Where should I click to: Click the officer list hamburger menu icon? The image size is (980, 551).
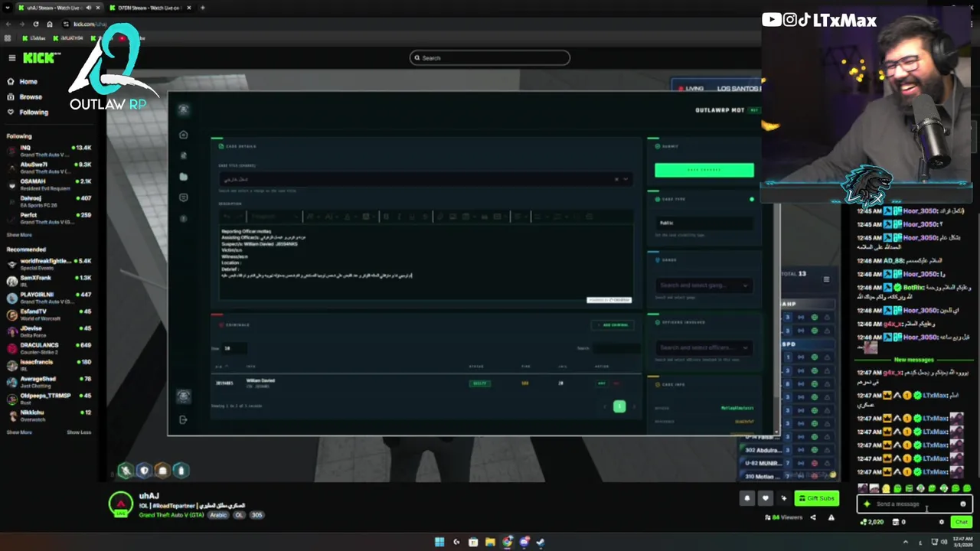tap(826, 279)
